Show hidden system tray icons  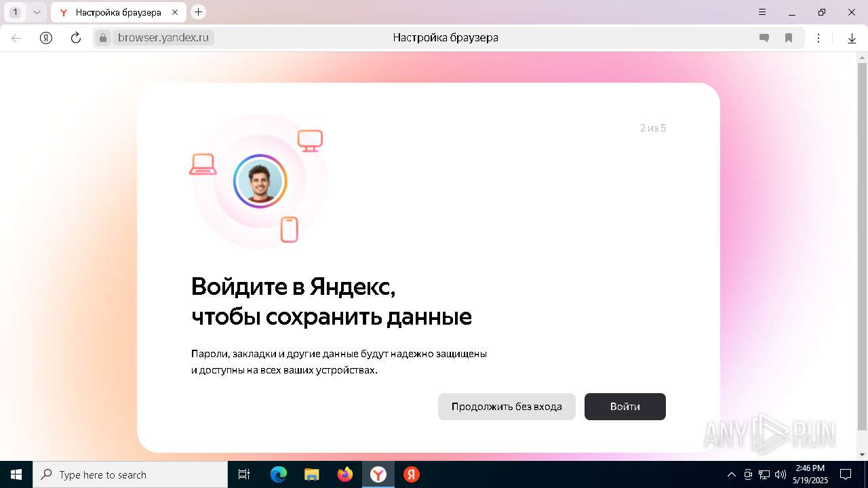[731, 474]
